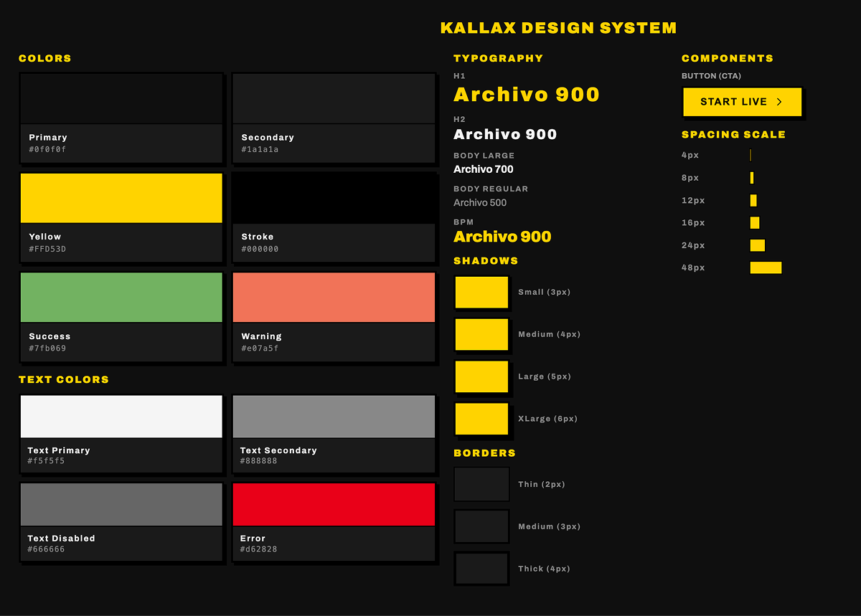
Task: Select the Warning orange swatch
Action: 333,296
